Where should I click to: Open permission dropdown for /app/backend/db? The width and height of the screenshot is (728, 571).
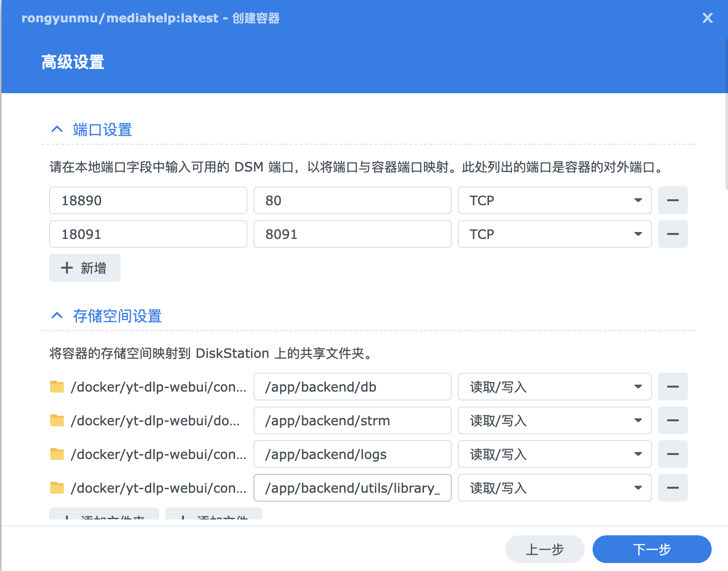click(x=554, y=387)
